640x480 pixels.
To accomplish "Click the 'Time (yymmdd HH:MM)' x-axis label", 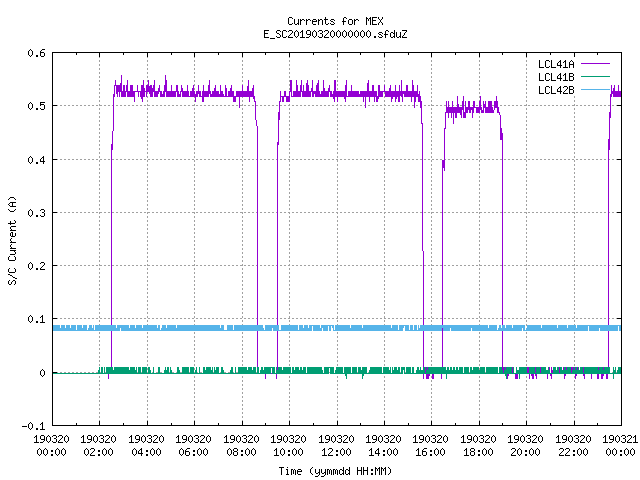I will [x=335, y=471].
